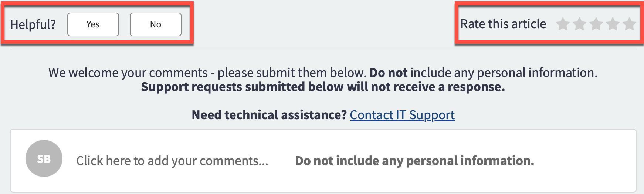Click the bold support requests warning line

(323, 87)
